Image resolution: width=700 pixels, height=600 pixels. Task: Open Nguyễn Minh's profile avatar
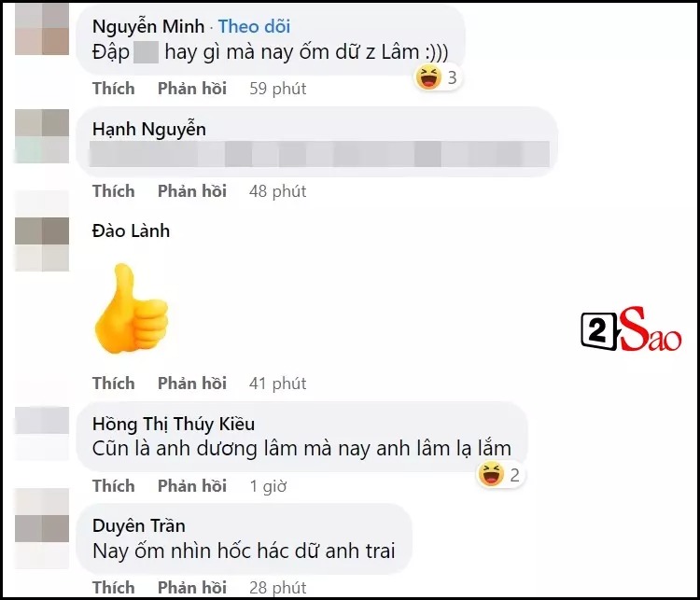click(42, 28)
